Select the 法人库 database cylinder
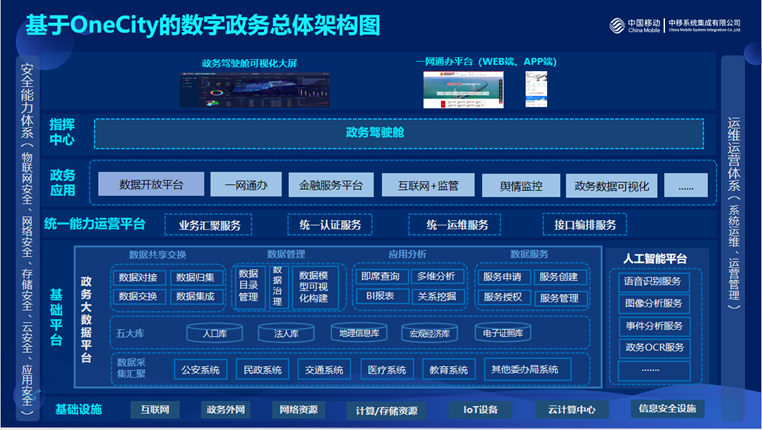The width and height of the screenshot is (762, 430). [286, 332]
